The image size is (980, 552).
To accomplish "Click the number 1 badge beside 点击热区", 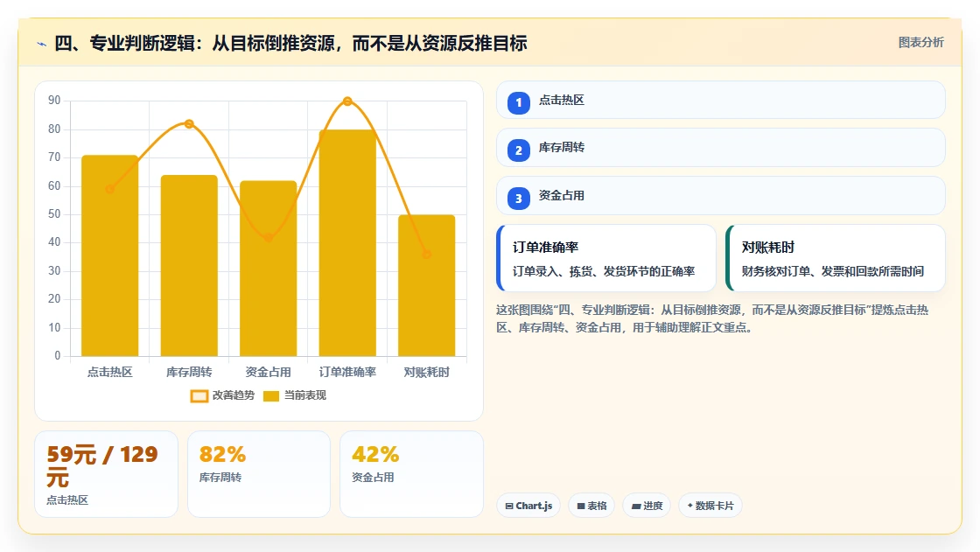I will (519, 102).
